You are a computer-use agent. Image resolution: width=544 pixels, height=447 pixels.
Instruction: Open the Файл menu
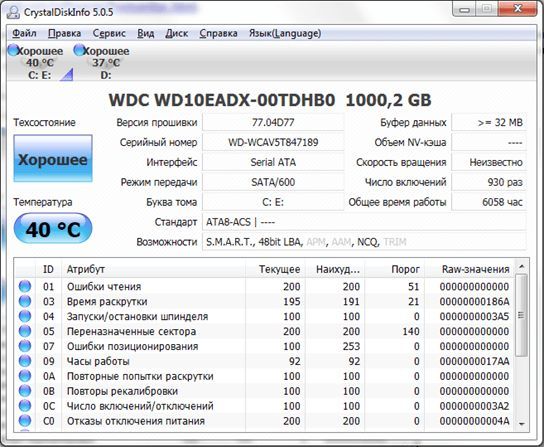(24, 33)
